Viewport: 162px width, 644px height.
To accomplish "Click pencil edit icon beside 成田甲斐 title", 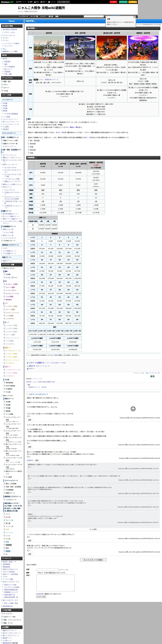I will [35, 21].
